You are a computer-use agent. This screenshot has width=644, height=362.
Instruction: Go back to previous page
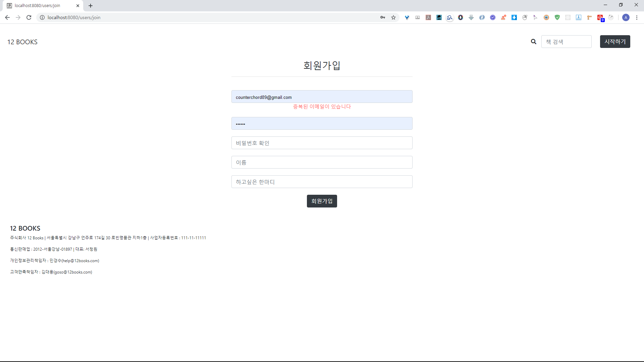7,17
